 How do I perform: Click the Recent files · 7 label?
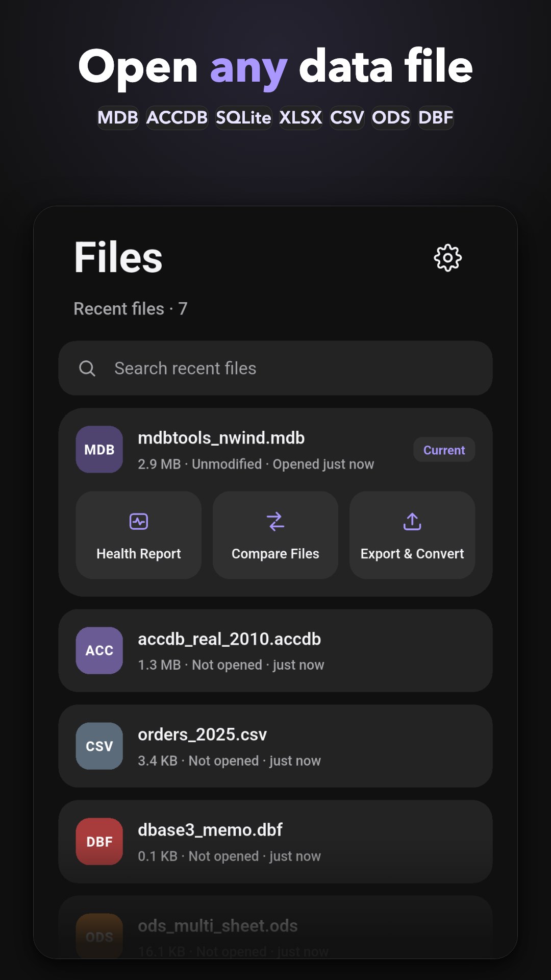[x=131, y=309]
